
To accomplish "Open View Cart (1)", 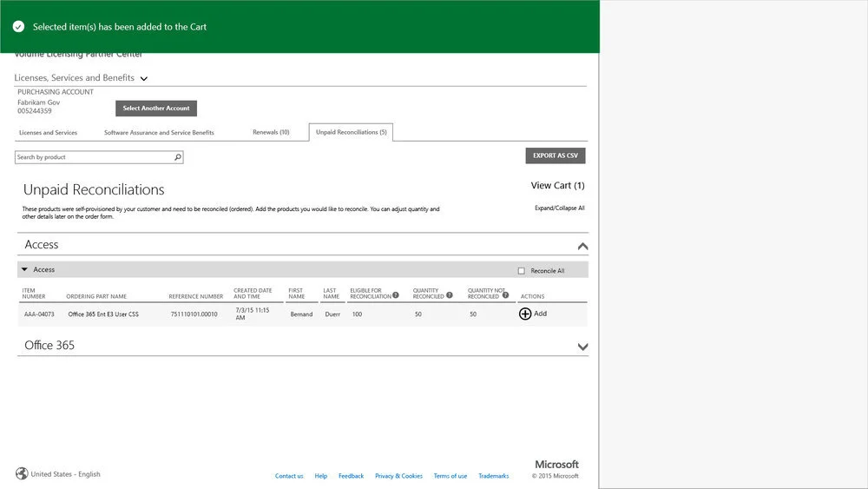I will pyautogui.click(x=557, y=186).
